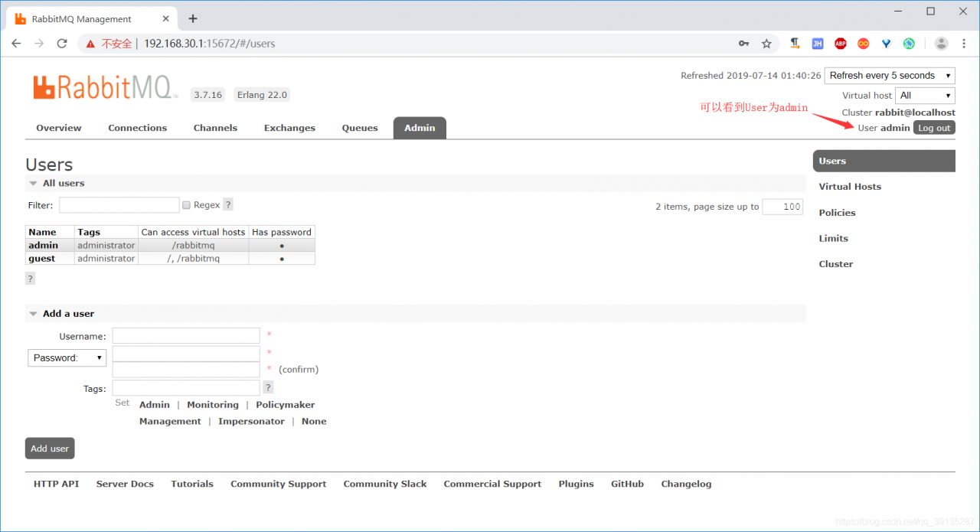Click the help icon beside Tags field
The width and height of the screenshot is (980, 532).
pyautogui.click(x=268, y=387)
